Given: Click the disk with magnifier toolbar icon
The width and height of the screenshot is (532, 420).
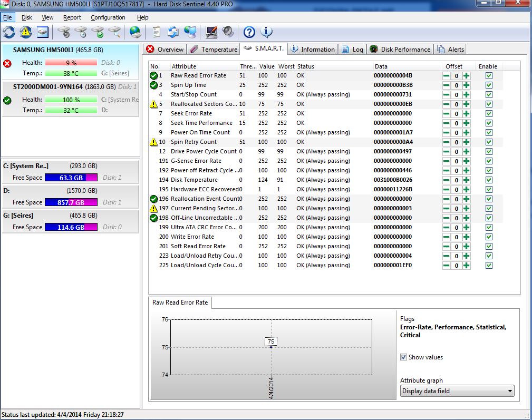Looking at the screenshot, I should pos(115,32).
